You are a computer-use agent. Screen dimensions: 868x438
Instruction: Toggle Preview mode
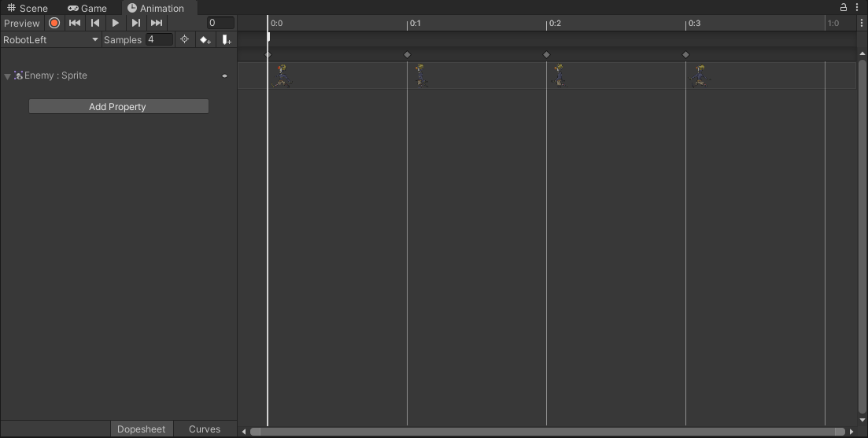[x=22, y=24]
